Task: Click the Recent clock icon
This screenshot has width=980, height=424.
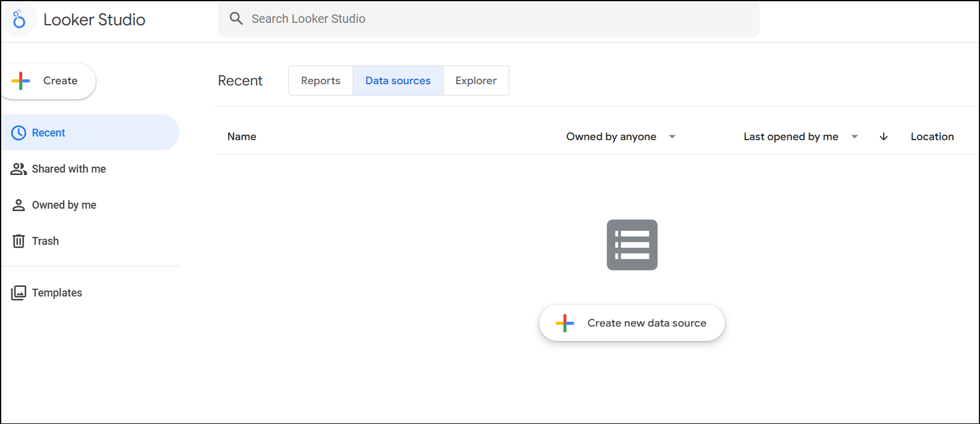Action: click(19, 133)
